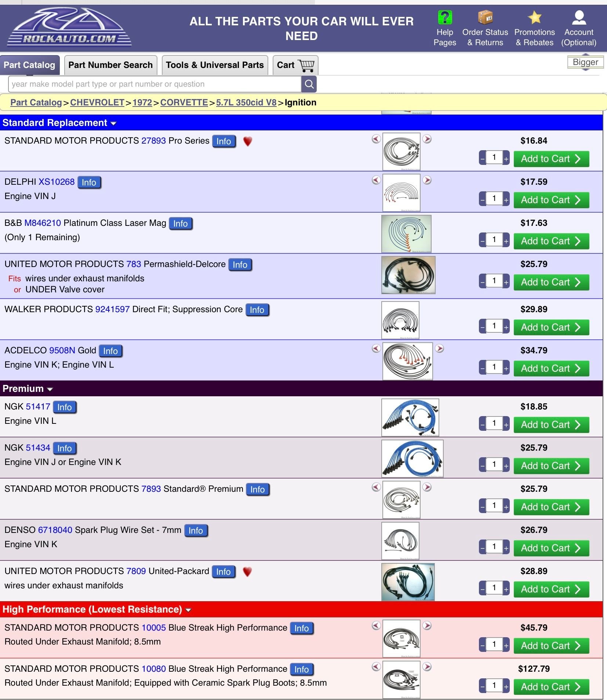Open Order Status & Returns box icon
The image size is (607, 700).
485,18
